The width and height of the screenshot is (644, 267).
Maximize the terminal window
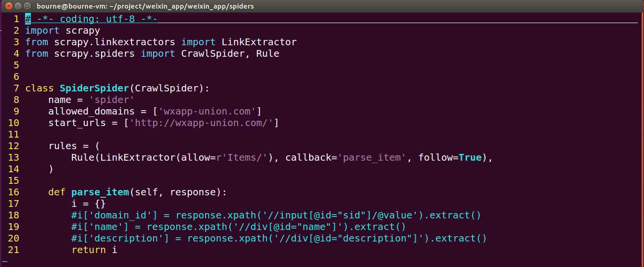pos(27,6)
